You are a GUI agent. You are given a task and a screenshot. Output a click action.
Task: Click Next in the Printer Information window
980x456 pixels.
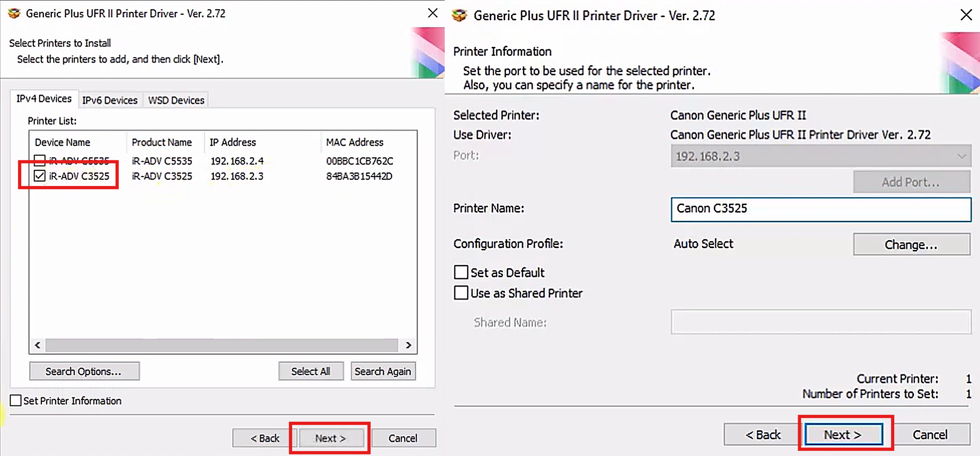coord(844,435)
